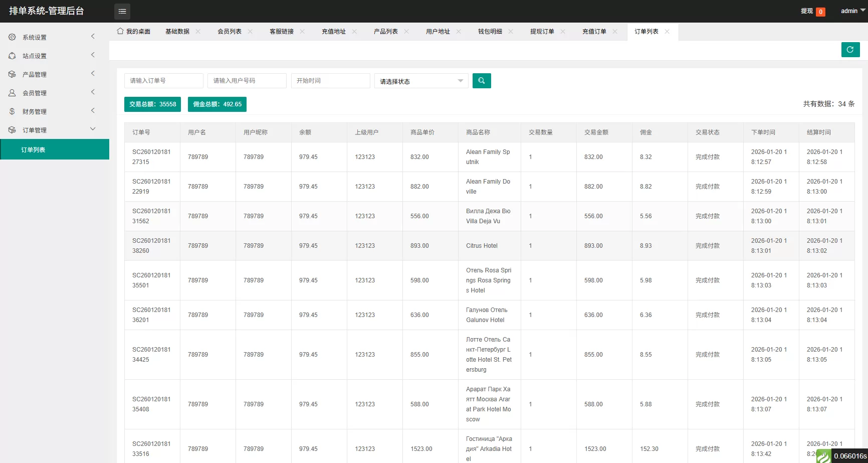Click the Product Management cube icon
The width and height of the screenshot is (868, 463).
[12, 74]
